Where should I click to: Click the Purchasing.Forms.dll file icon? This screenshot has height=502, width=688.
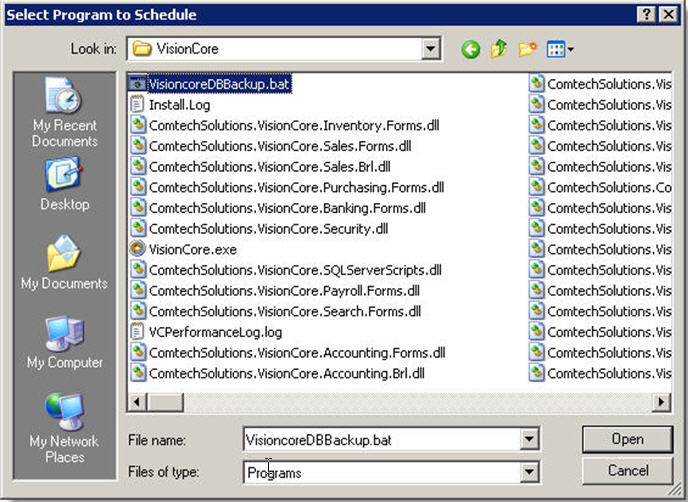(x=138, y=187)
